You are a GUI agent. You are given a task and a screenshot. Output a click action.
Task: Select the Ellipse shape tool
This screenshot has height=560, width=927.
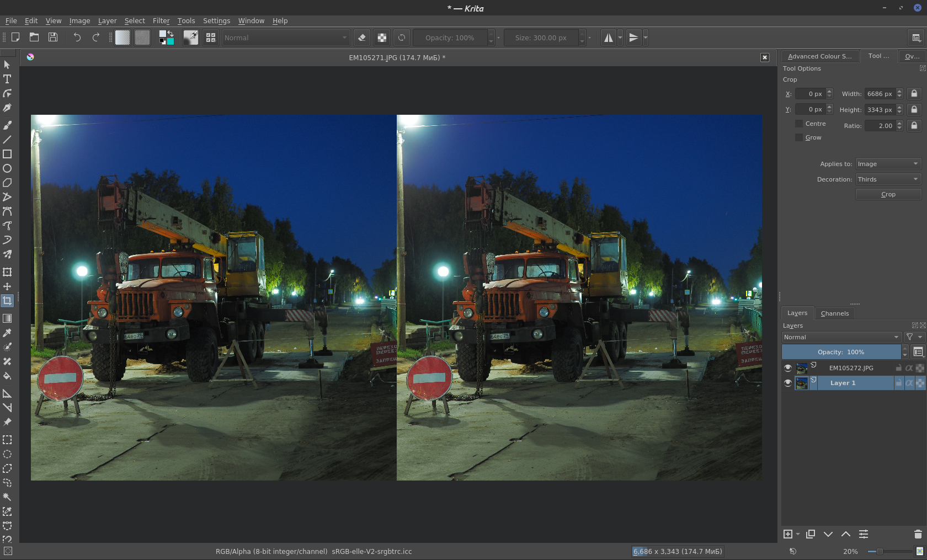click(7, 168)
